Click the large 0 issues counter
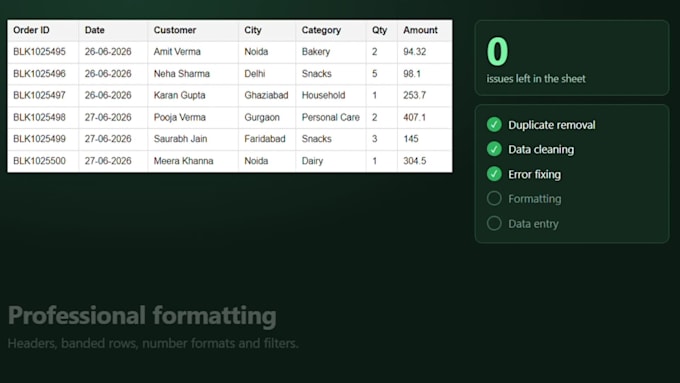Screen dimensions: 680x383 pyautogui.click(x=497, y=51)
